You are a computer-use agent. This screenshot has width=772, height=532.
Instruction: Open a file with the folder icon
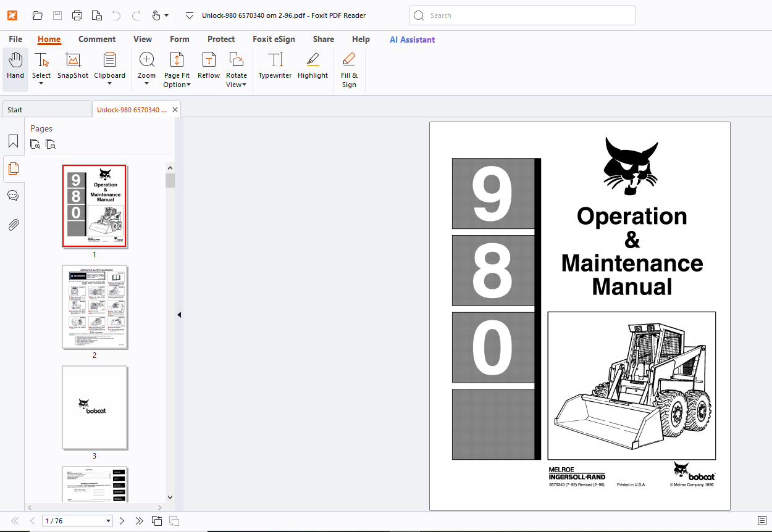[x=37, y=15]
